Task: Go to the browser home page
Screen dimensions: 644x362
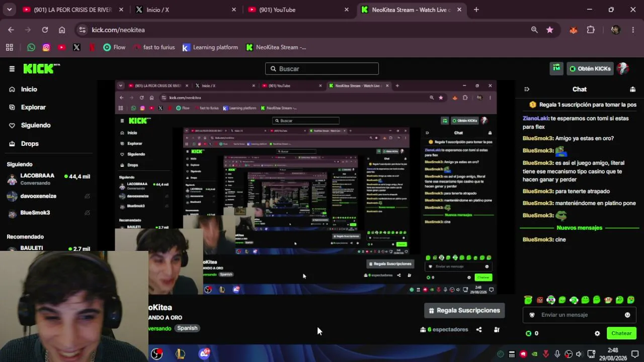Action: tap(62, 30)
